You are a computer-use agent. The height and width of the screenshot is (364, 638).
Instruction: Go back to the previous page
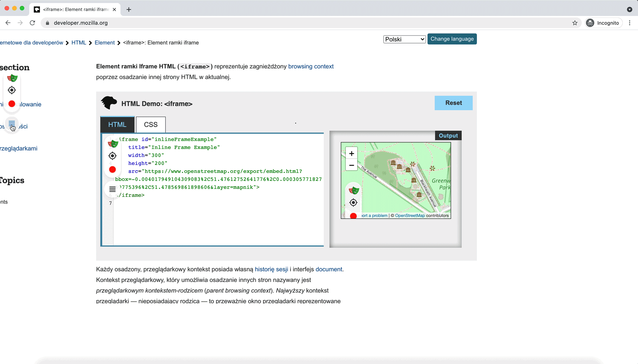coord(8,23)
